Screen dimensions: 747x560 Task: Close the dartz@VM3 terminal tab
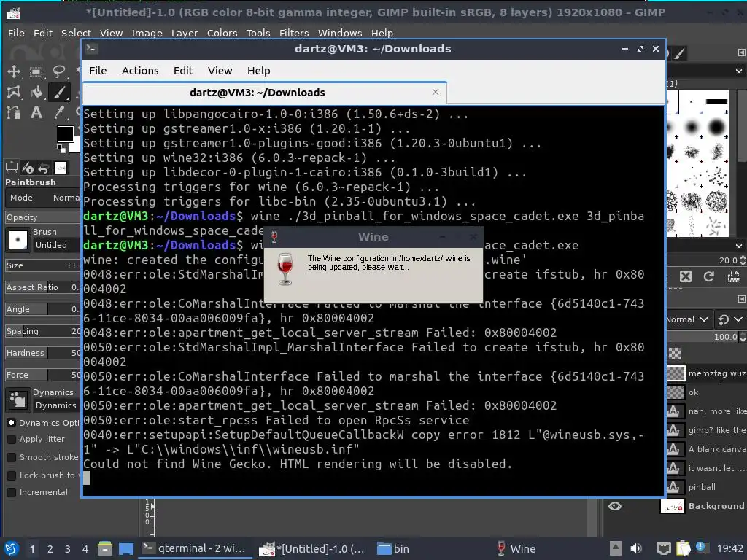click(x=436, y=92)
